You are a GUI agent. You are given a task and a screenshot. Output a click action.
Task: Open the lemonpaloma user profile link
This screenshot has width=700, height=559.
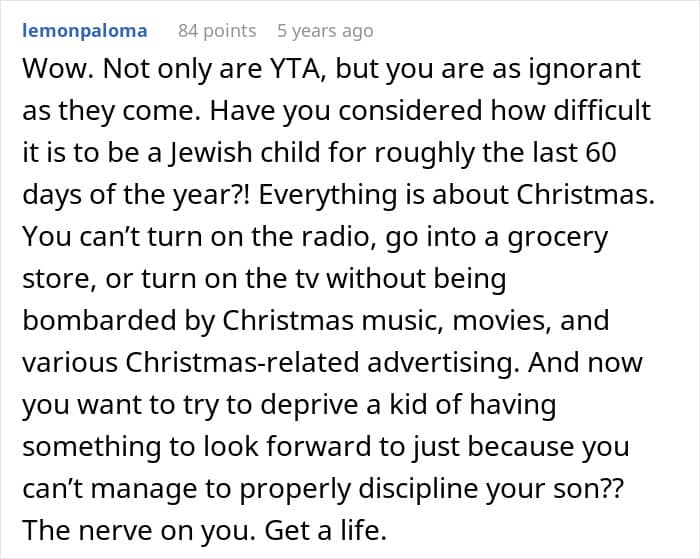click(x=84, y=31)
